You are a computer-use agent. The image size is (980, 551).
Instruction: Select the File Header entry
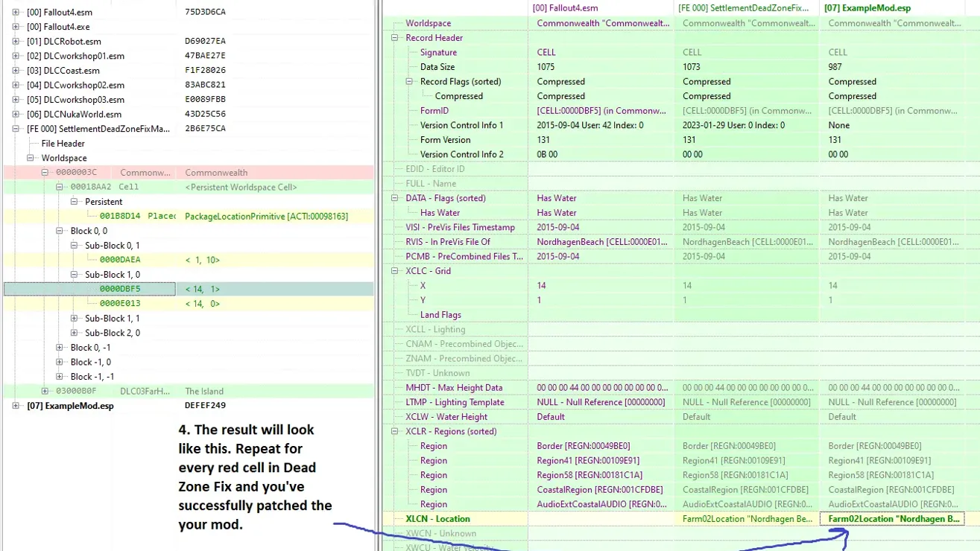click(x=63, y=144)
